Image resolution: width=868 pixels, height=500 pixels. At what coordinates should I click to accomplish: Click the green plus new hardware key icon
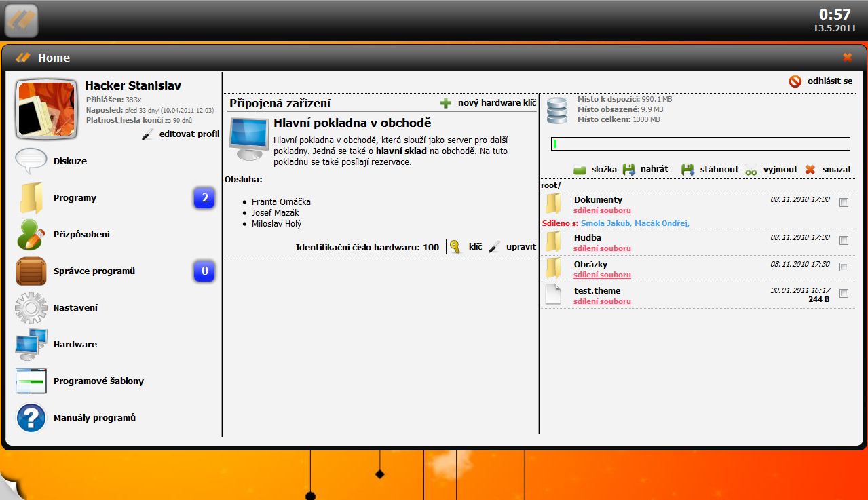click(446, 103)
